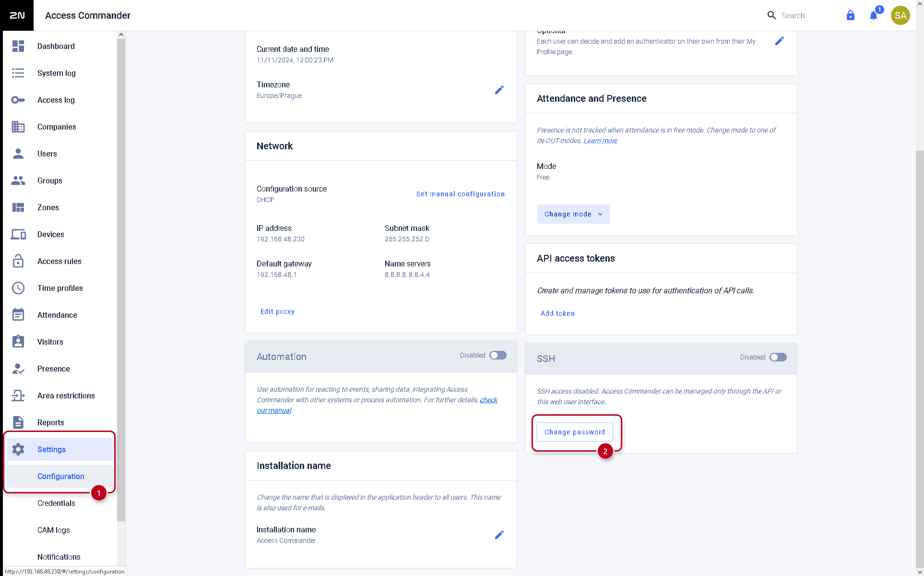The image size is (924, 576).
Task: Click the Time profiles clock icon
Action: [18, 288]
